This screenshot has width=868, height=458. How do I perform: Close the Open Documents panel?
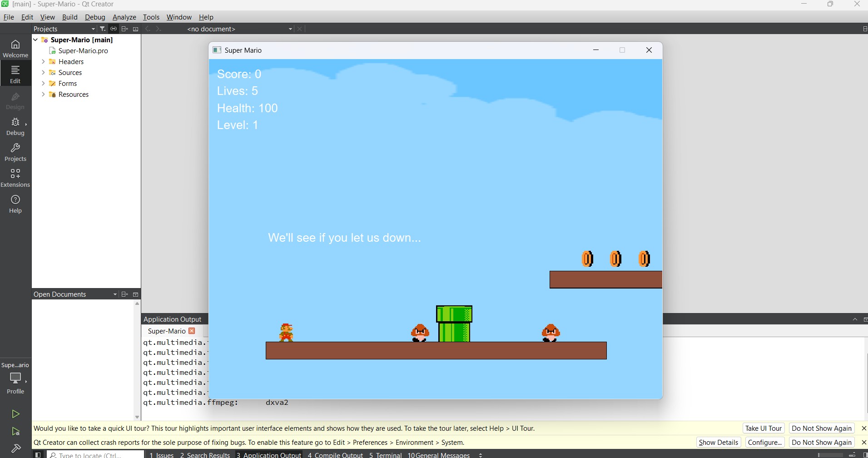point(135,294)
